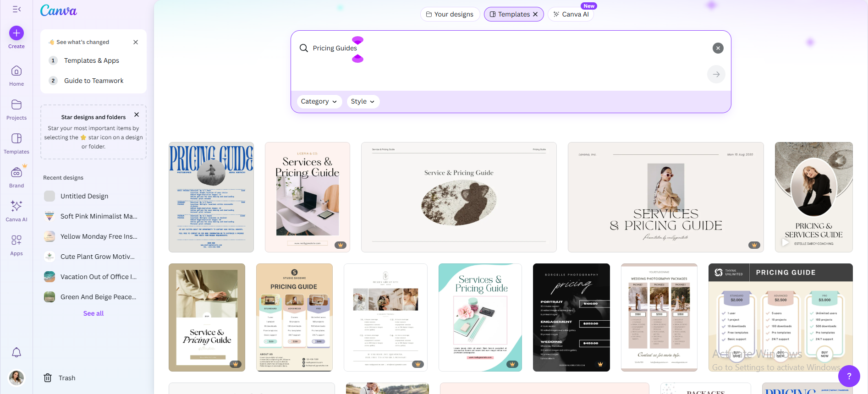
Task: Open the blue retro Pricing Guide template
Action: click(211, 197)
